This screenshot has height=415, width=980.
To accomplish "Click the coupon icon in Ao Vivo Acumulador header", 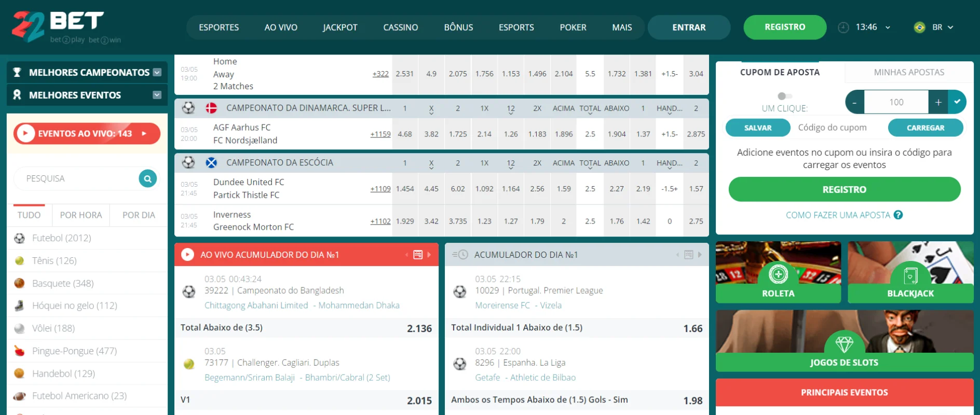I will [418, 255].
